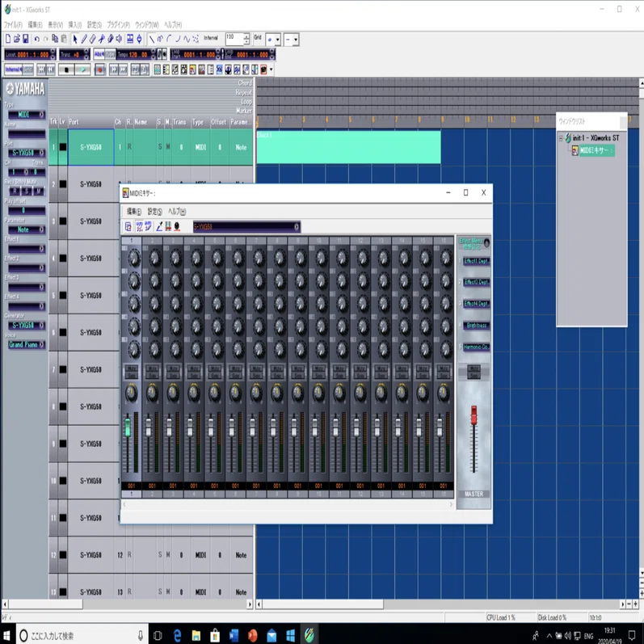Open the 設定(S) menu in MIDI mixer
Viewport: 644px width, 644px height.
pos(155,212)
